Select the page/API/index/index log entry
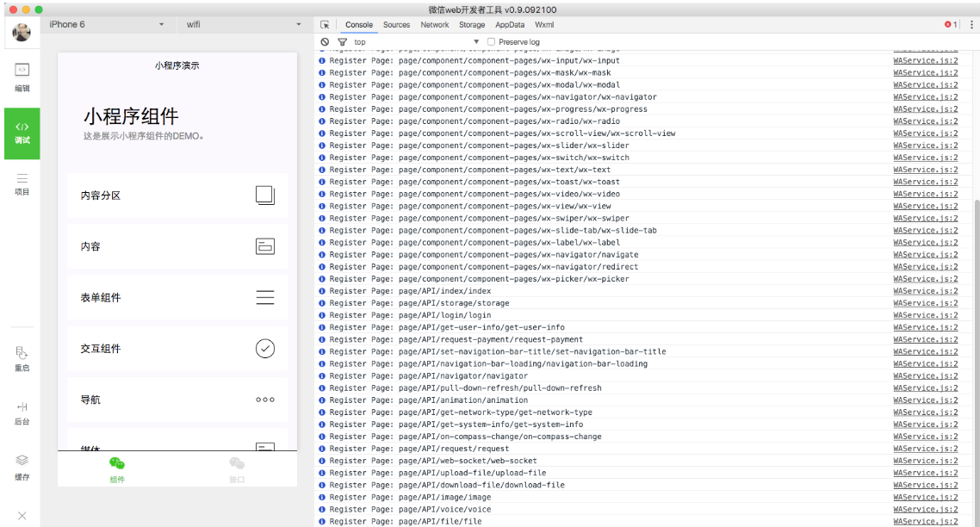This screenshot has width=980, height=527. click(x=644, y=291)
